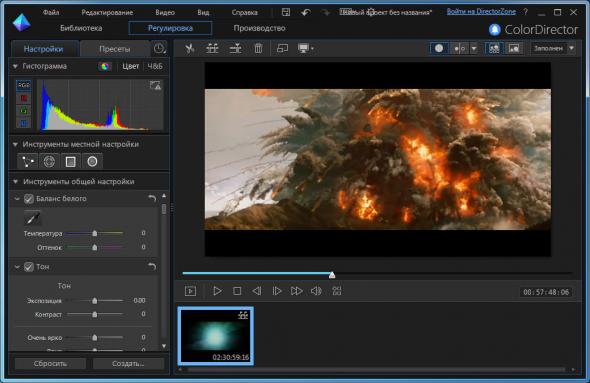The height and width of the screenshot is (383, 590).
Task: Save the project with the disk icon
Action: tap(286, 12)
